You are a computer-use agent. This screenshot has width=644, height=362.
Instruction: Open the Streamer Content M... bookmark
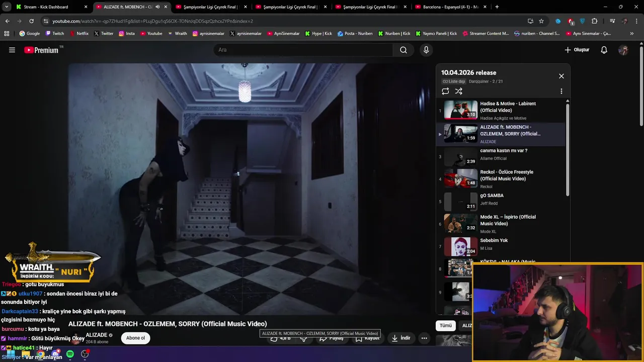pos(485,34)
